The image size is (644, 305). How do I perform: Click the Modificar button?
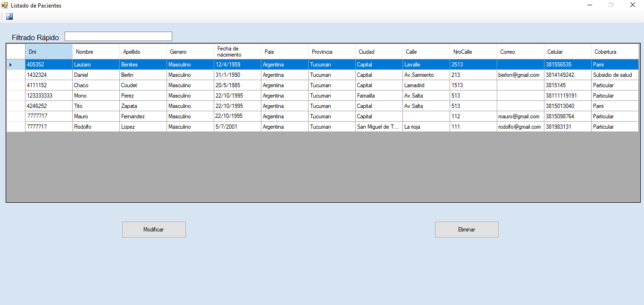tap(154, 230)
